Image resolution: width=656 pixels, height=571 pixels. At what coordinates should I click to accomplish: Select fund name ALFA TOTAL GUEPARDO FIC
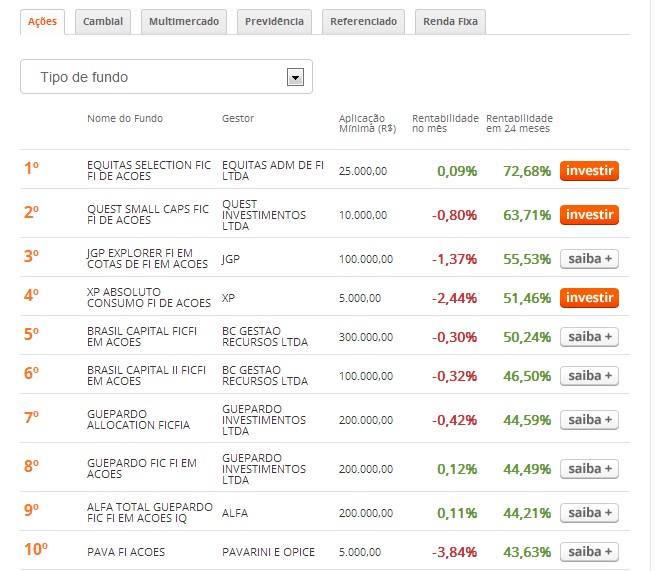coord(150,512)
